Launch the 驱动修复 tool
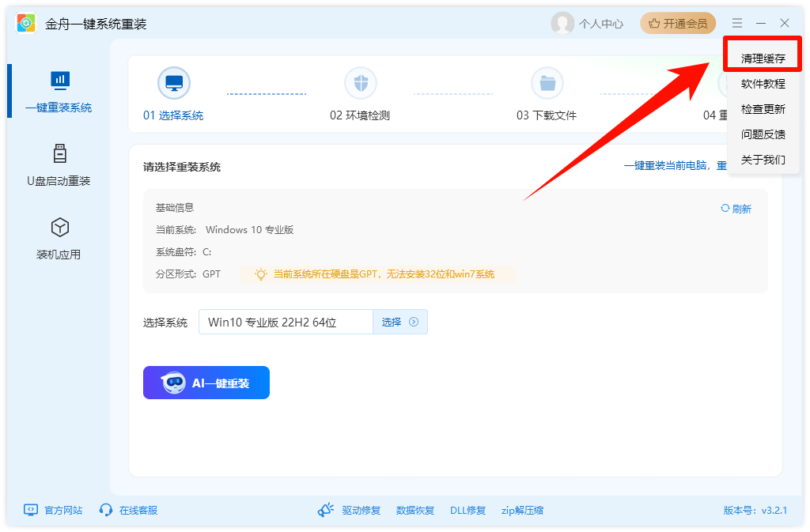 point(360,510)
